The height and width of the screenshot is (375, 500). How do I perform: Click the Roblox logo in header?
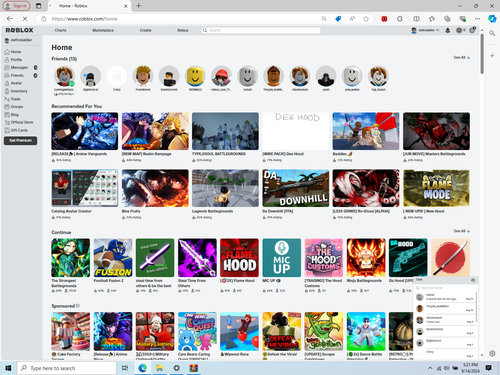19,30
